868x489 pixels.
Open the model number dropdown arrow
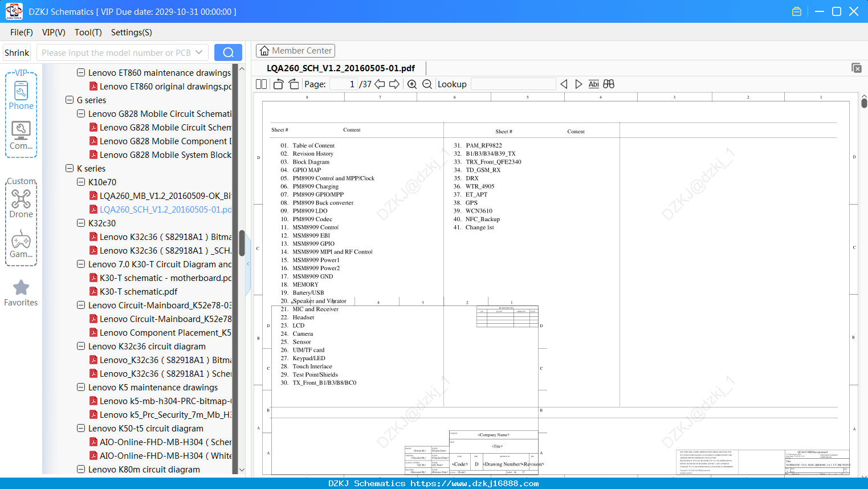coord(199,52)
